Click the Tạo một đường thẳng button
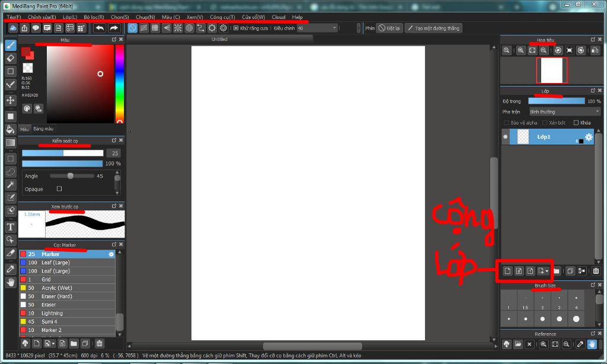The width and height of the screenshot is (607, 364). point(433,28)
